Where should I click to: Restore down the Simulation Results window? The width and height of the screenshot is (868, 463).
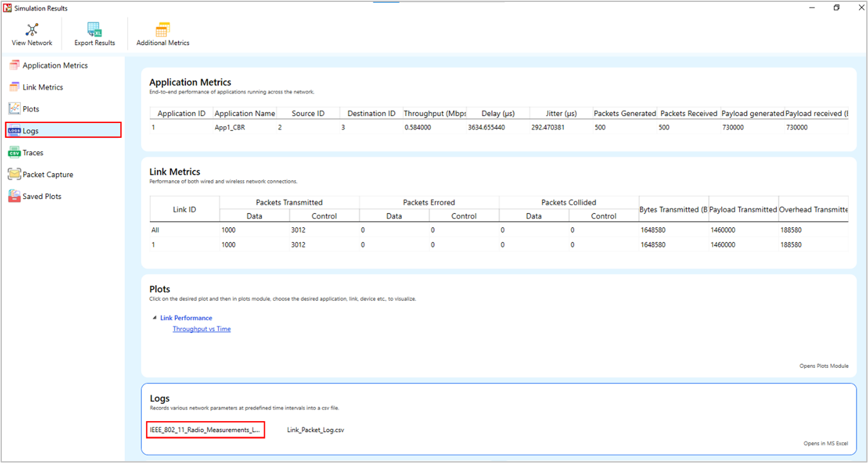836,8
